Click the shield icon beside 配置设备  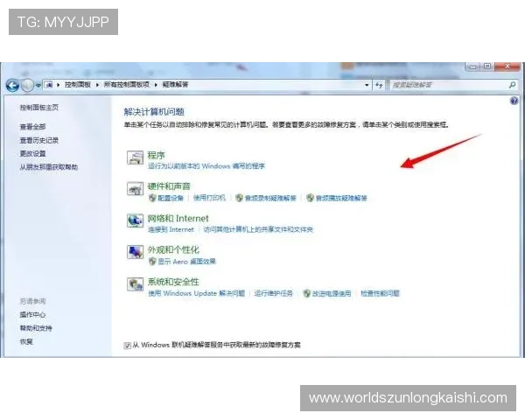[152, 198]
